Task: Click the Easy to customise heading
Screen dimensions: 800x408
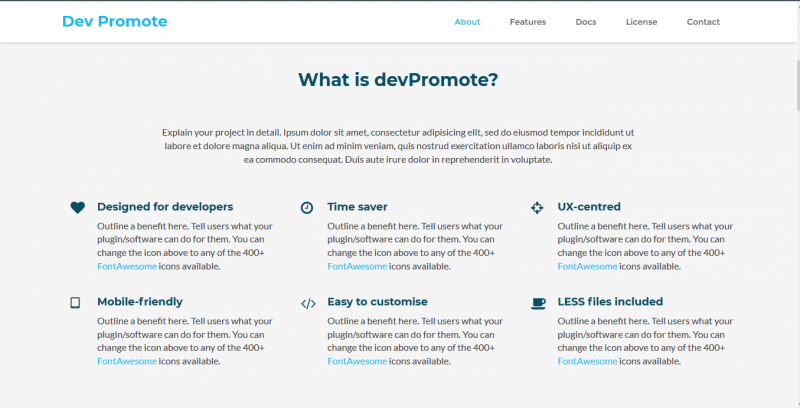Action: pyautogui.click(x=377, y=301)
